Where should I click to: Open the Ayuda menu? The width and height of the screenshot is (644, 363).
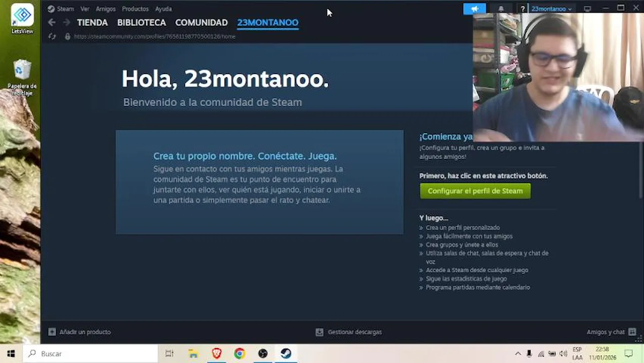pyautogui.click(x=163, y=9)
